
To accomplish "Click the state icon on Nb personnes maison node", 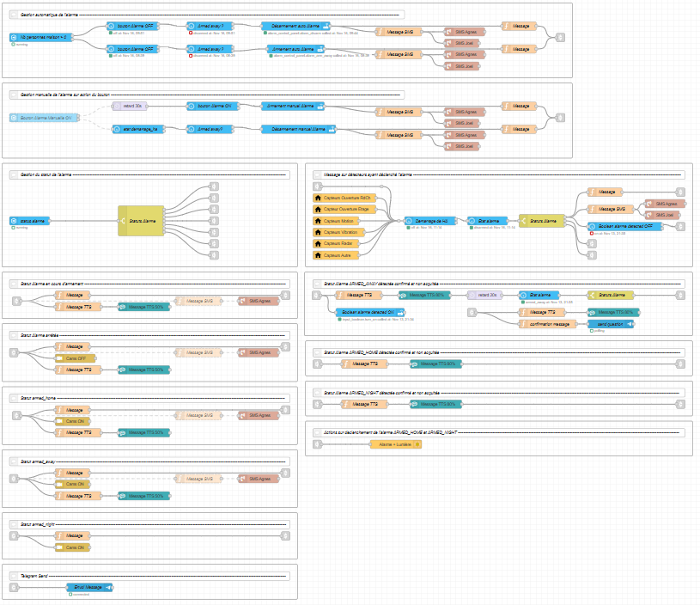I will point(14,38).
